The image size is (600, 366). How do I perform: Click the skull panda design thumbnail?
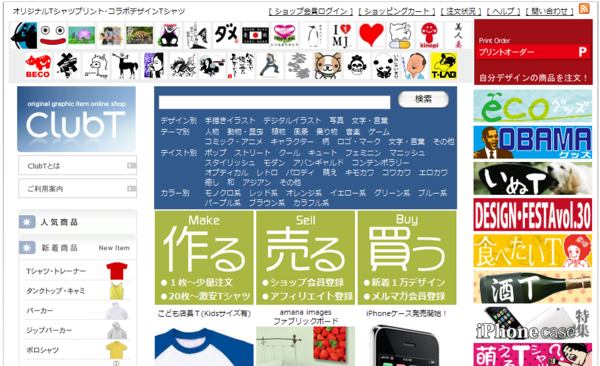357,66
